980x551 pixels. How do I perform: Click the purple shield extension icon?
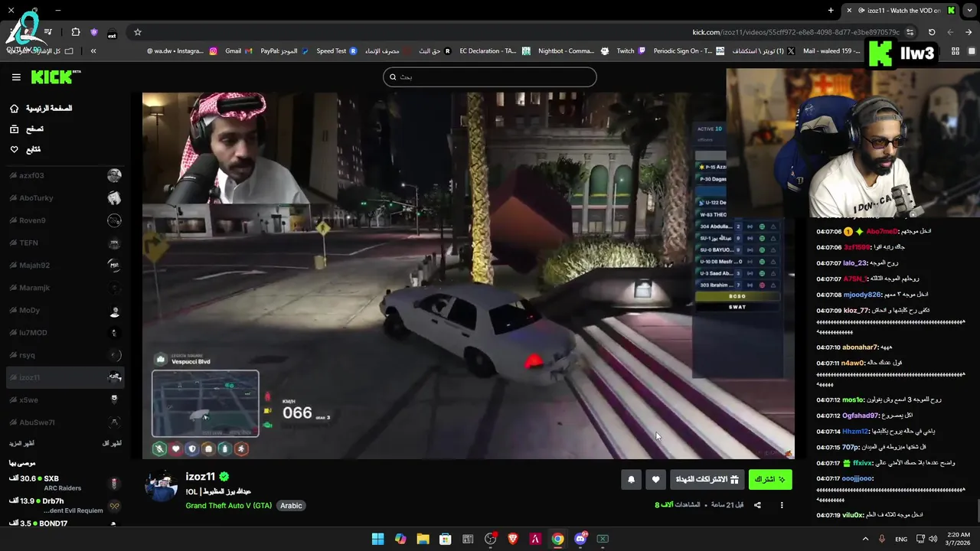[94, 32]
